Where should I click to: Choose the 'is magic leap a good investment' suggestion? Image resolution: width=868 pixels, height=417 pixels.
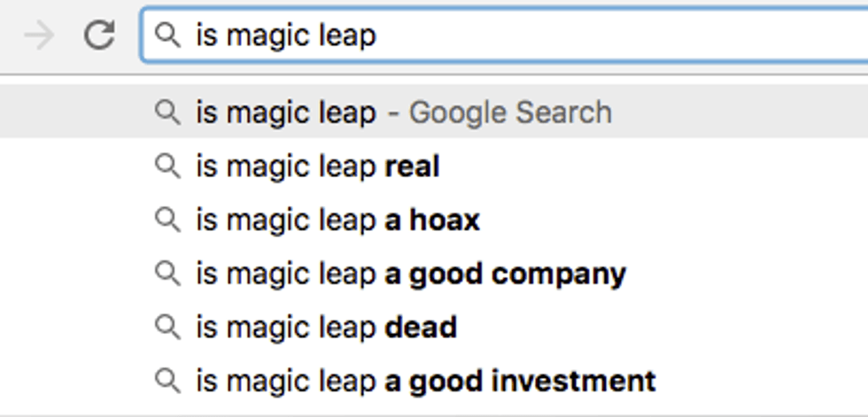tap(426, 381)
